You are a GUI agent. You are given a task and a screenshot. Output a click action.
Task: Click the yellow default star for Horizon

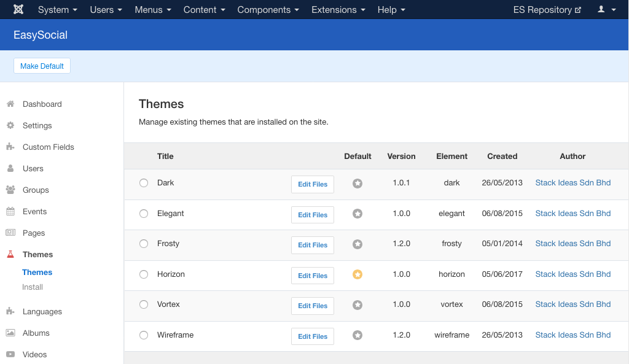tap(357, 274)
